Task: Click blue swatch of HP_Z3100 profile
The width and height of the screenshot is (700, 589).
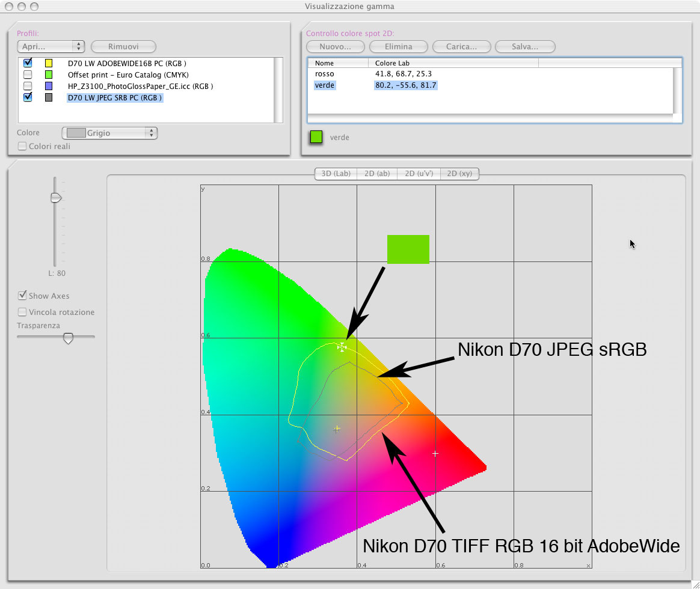Action: point(49,86)
